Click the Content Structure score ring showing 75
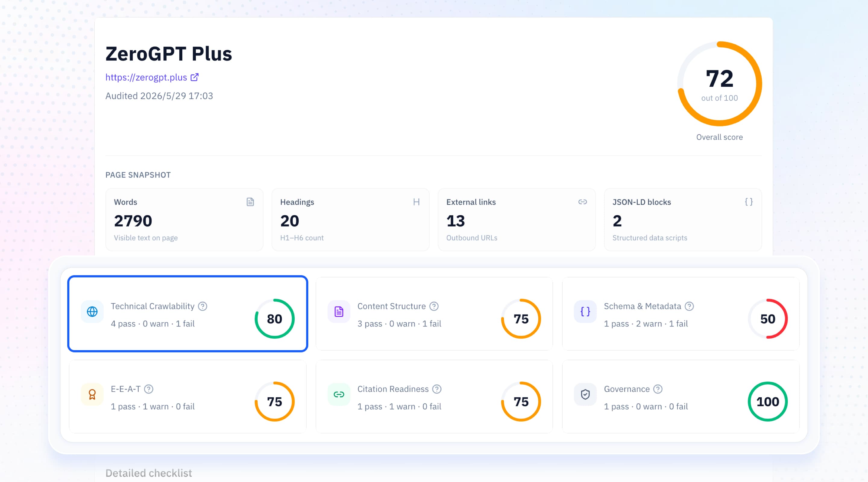Screen dimensions: 868x482 (x=521, y=319)
